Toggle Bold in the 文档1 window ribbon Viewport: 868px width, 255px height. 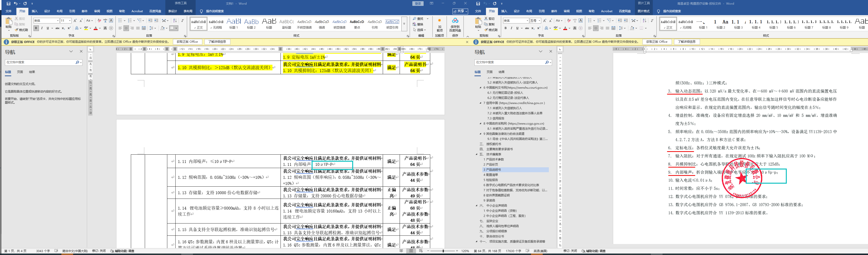pyautogui.click(x=36, y=28)
